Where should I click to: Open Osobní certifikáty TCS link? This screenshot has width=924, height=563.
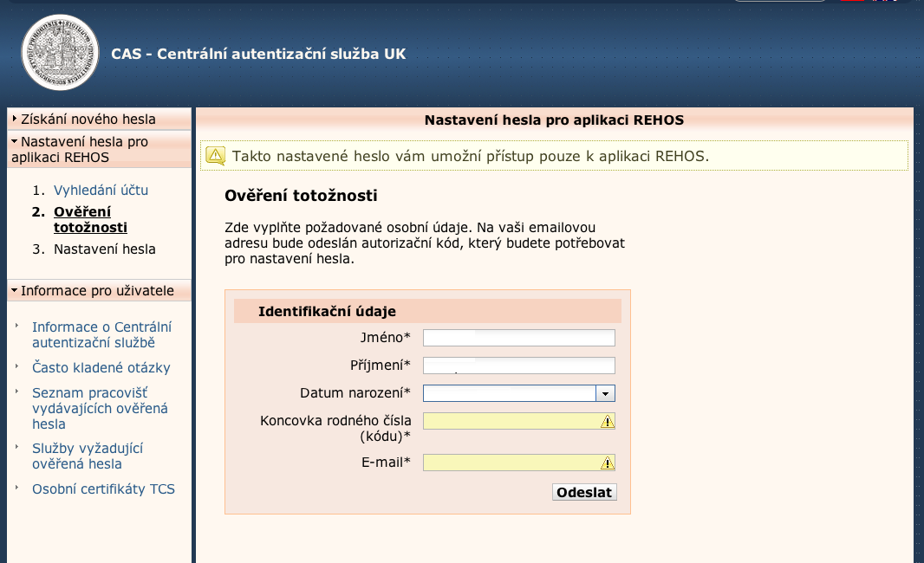pyautogui.click(x=103, y=489)
